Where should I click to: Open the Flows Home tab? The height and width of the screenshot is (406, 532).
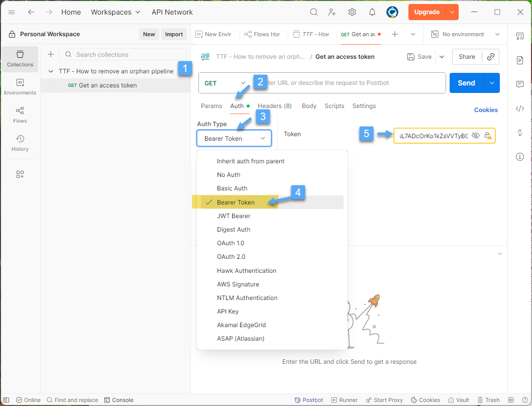262,34
